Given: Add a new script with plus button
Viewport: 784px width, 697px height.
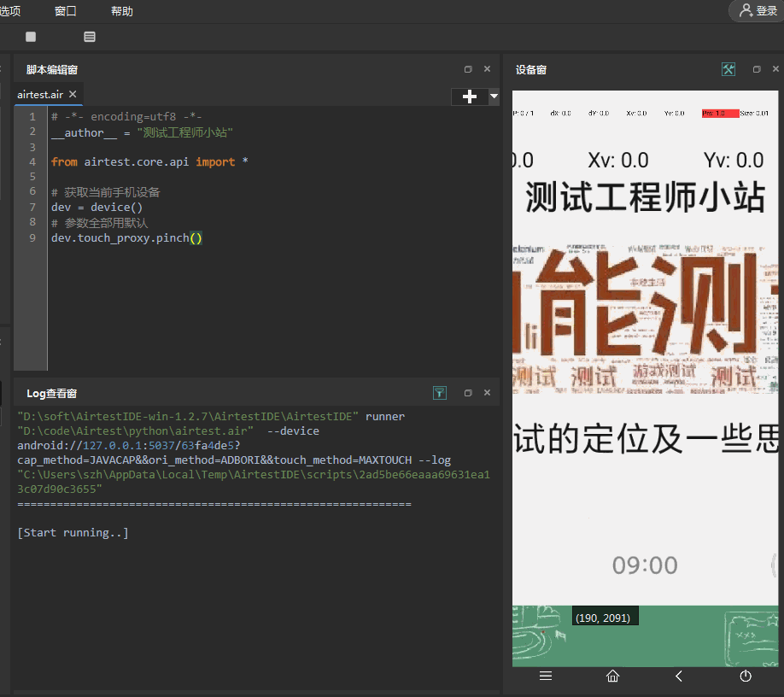Looking at the screenshot, I should (469, 97).
